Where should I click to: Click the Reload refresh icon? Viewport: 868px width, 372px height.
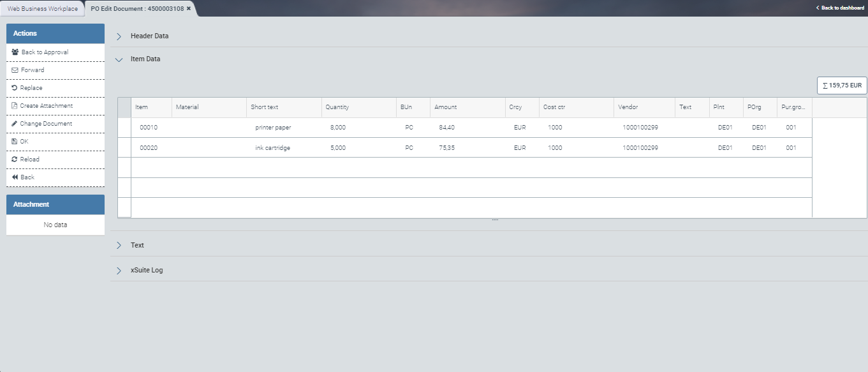pyautogui.click(x=15, y=160)
